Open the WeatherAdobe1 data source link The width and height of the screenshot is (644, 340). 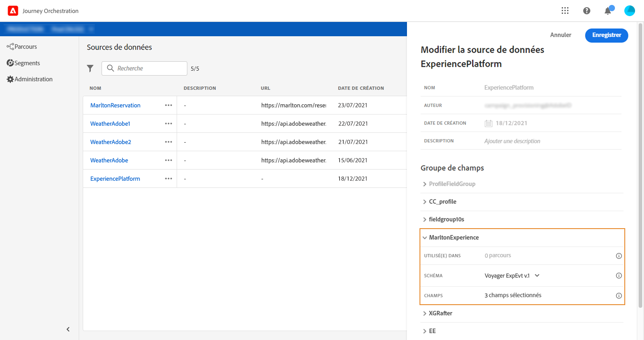[110, 123]
